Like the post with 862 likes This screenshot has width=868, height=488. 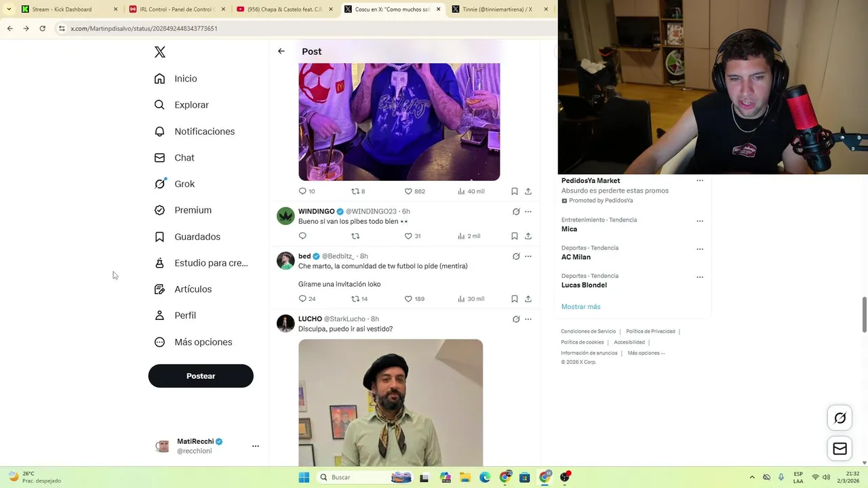408,191
